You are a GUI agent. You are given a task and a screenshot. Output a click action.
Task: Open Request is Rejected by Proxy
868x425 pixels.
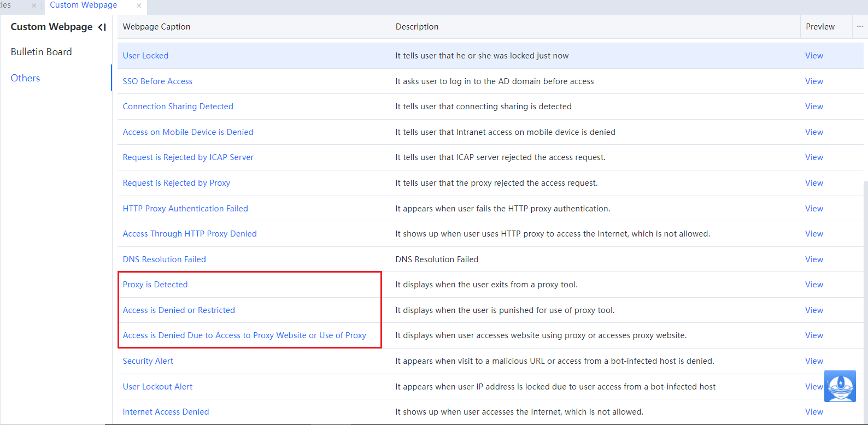[176, 183]
